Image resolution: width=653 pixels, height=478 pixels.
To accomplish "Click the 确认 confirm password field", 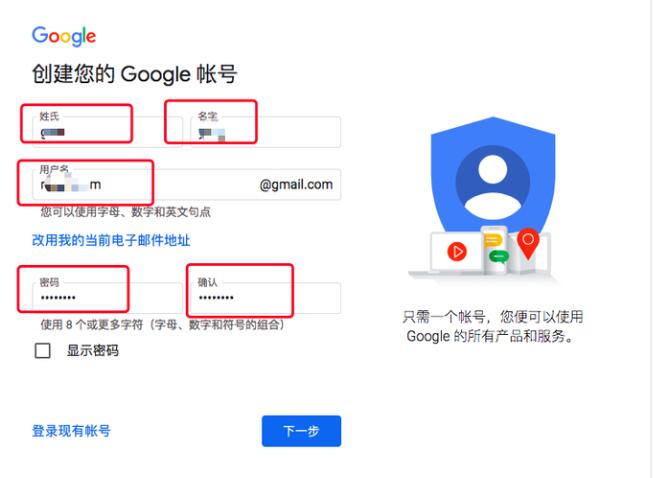I will click(x=266, y=298).
